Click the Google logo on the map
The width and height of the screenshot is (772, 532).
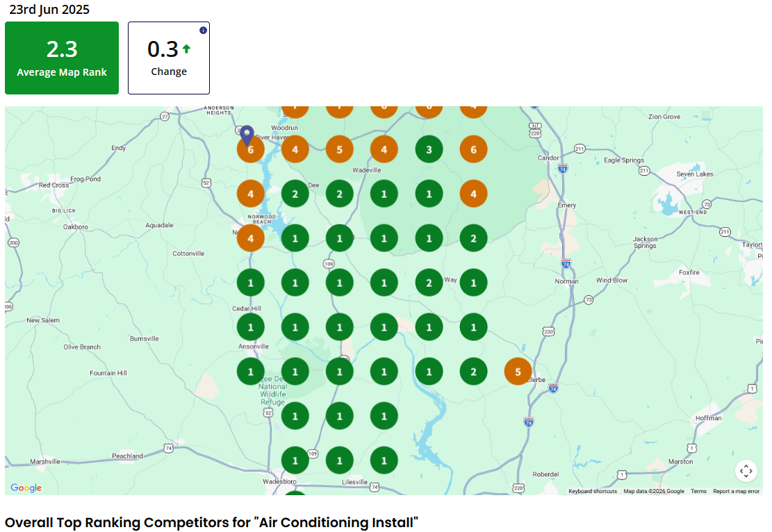click(26, 488)
